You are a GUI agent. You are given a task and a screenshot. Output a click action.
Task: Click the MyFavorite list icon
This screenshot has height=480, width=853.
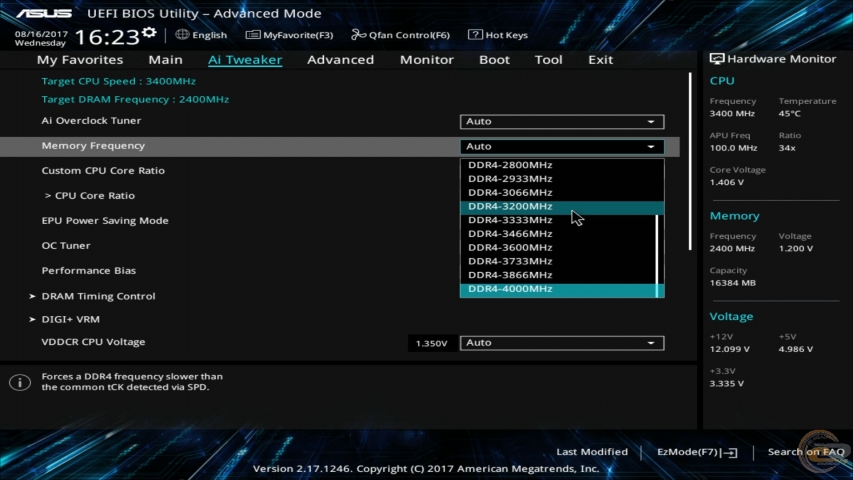[252, 35]
